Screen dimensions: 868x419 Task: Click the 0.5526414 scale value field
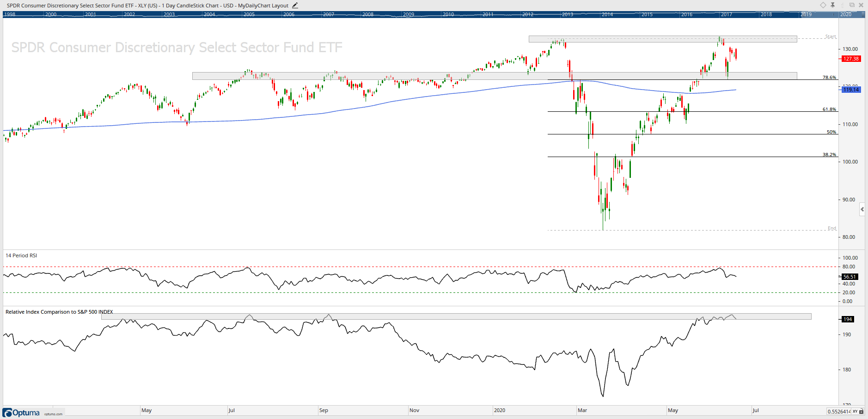(x=839, y=411)
